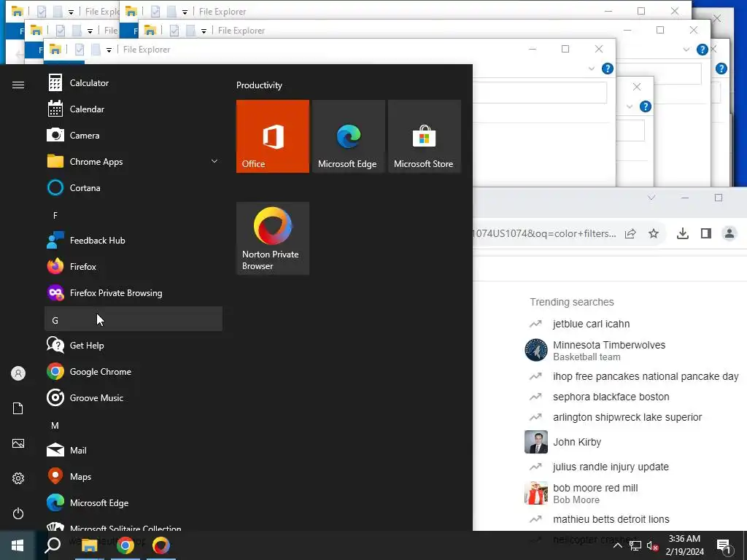Open Norton Private Browser on the taskbar

pos(161,545)
